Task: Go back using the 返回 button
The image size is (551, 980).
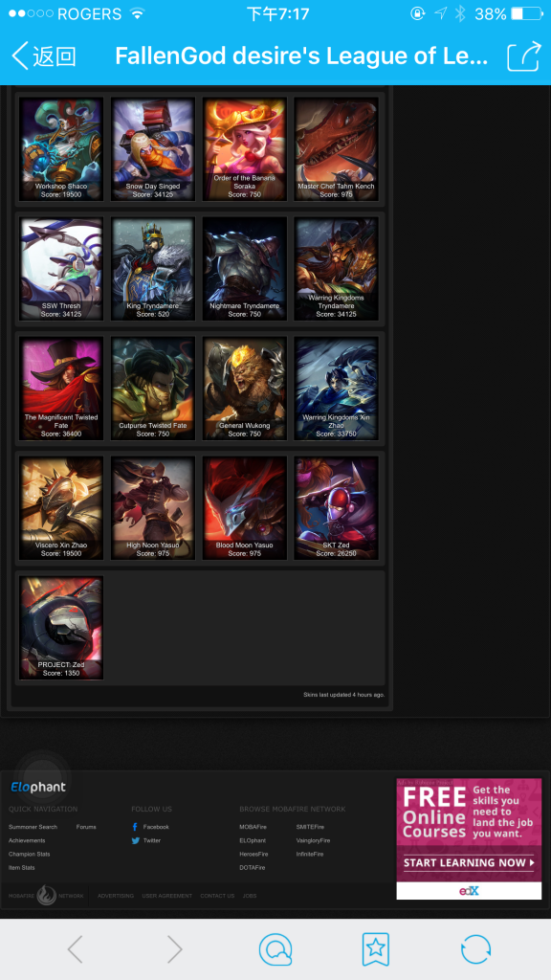Action: pyautogui.click(x=44, y=56)
